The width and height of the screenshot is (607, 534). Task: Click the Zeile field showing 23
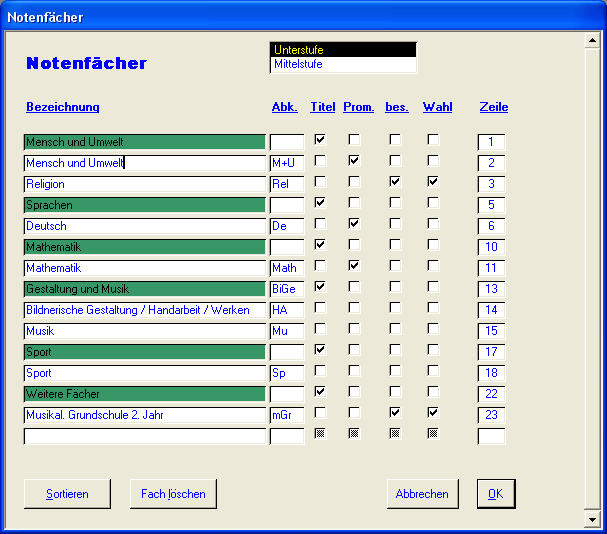pyautogui.click(x=491, y=415)
